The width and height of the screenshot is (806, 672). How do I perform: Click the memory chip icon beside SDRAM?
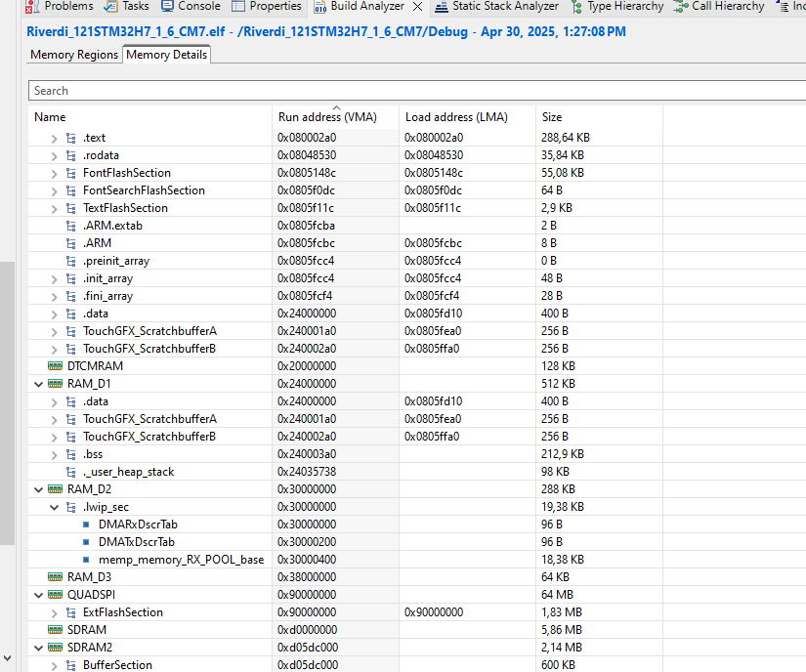tap(56, 629)
